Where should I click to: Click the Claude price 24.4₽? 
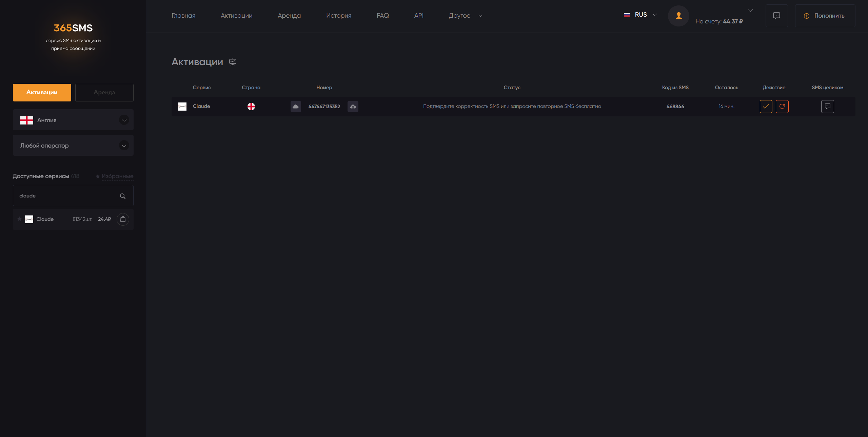[104, 219]
